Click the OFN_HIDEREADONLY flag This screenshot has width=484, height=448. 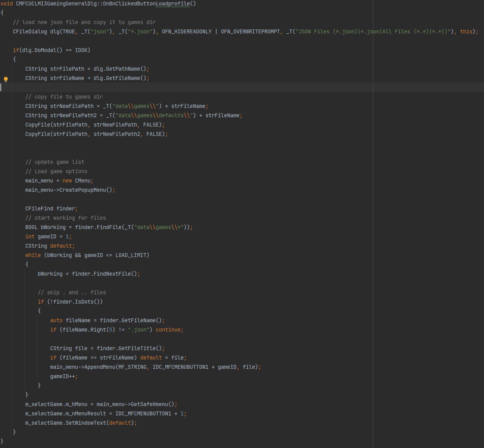[x=187, y=31]
